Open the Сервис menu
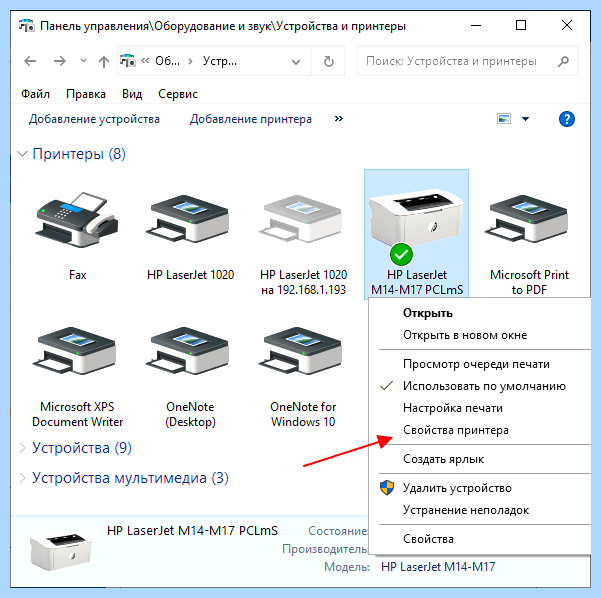This screenshot has width=601, height=598. pyautogui.click(x=178, y=94)
